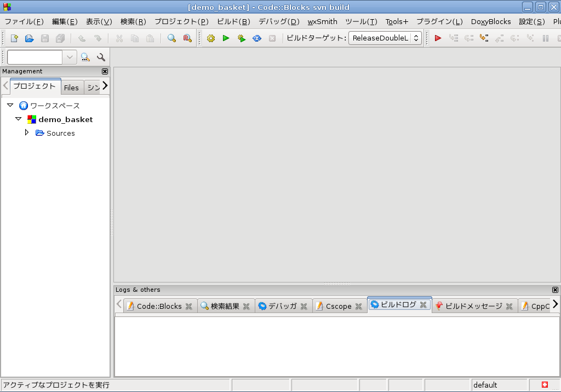This screenshot has height=392, width=561.
Task: Click the Save all files icon
Action: click(x=60, y=38)
